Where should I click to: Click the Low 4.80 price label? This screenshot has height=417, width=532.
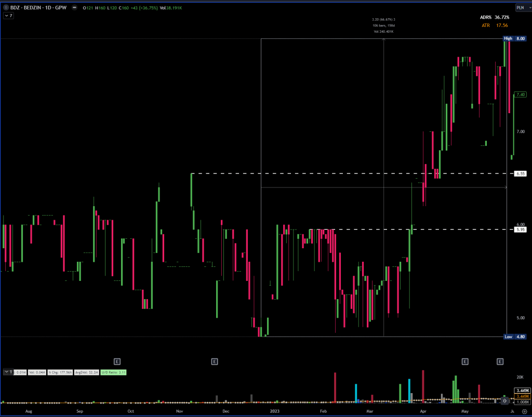click(514, 337)
